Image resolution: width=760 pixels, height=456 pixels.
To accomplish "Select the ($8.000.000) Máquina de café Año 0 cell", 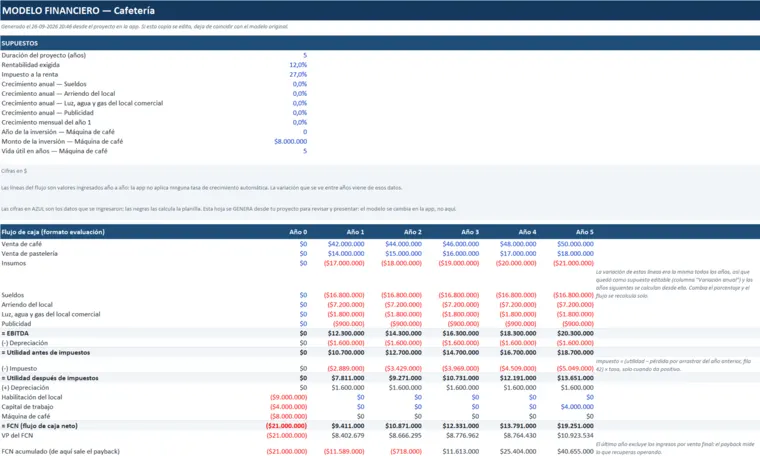I will pos(288,416).
